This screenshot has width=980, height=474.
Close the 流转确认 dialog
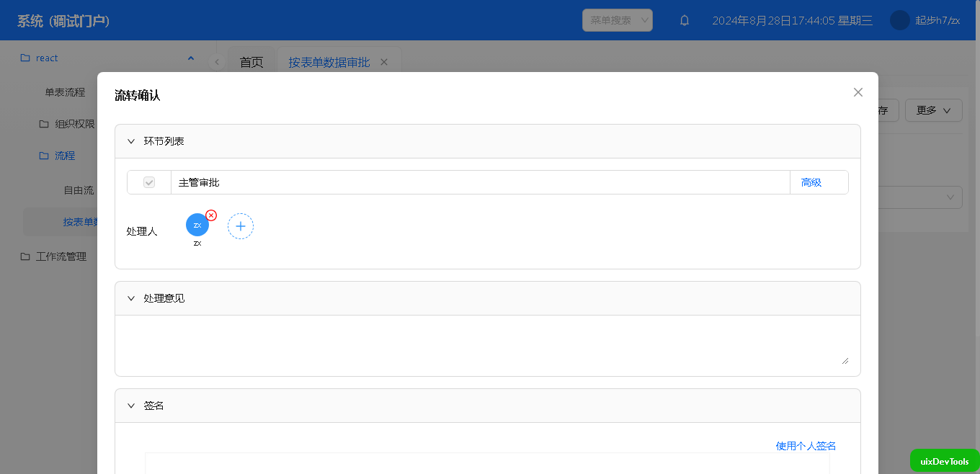857,92
